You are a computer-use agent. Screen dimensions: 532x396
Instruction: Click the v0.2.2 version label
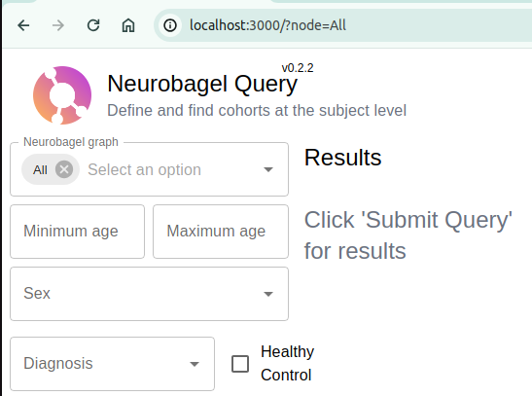tap(298, 68)
